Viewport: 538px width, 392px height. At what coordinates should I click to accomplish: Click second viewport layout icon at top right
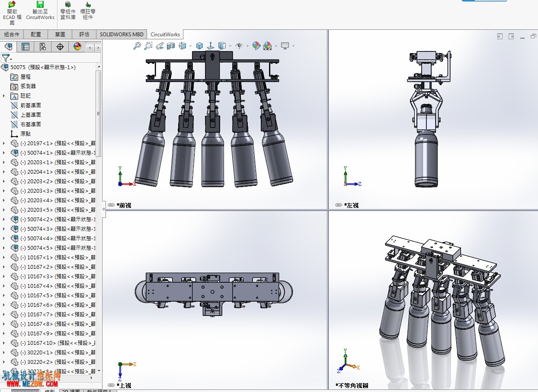pyautogui.click(x=511, y=36)
